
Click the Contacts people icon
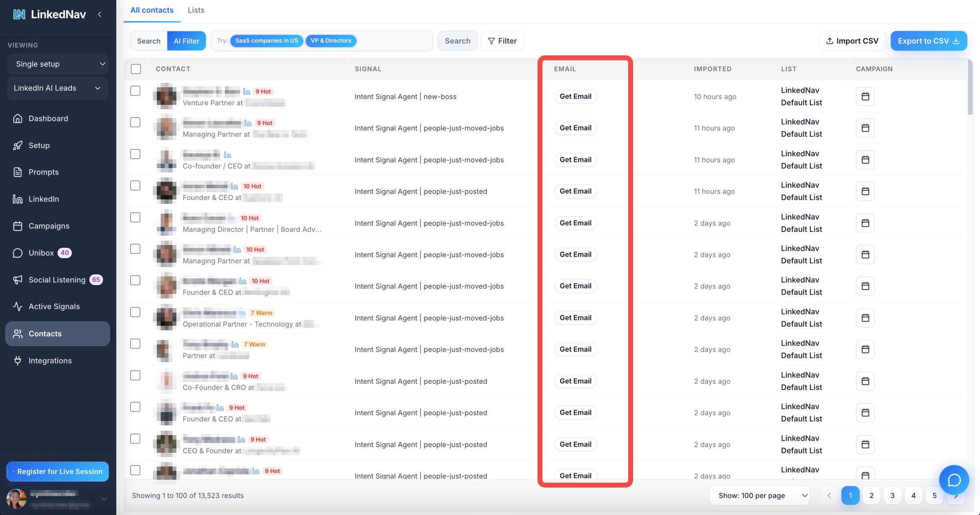(18, 334)
